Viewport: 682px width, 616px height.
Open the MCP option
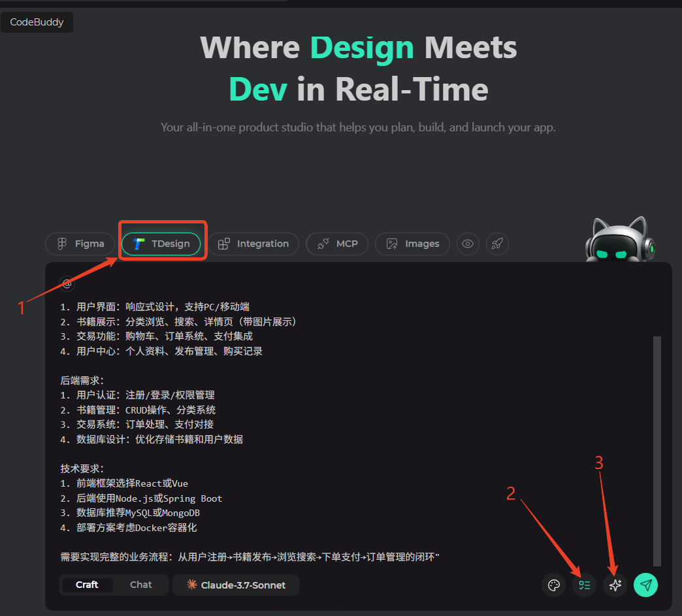(337, 244)
